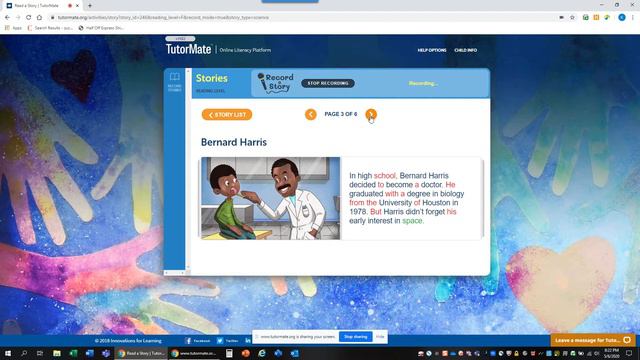640x360 pixels.
Task: Close the Read a Story TutorMate tab
Action: tap(77, 6)
